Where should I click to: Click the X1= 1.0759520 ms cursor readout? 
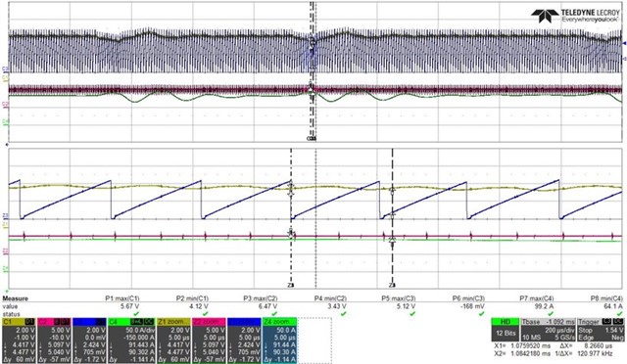click(x=522, y=345)
